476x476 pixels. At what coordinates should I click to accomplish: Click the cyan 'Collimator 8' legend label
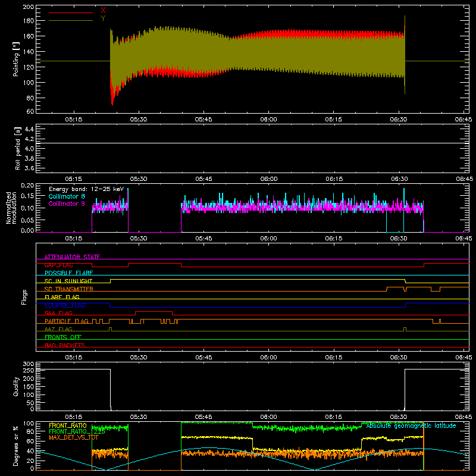click(67, 196)
